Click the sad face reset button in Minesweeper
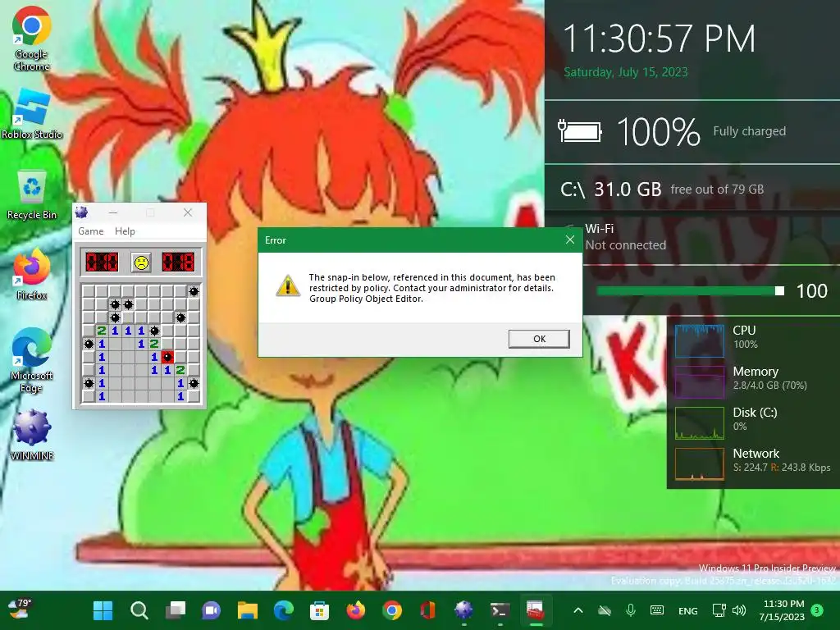This screenshot has height=630, width=840. 141,262
